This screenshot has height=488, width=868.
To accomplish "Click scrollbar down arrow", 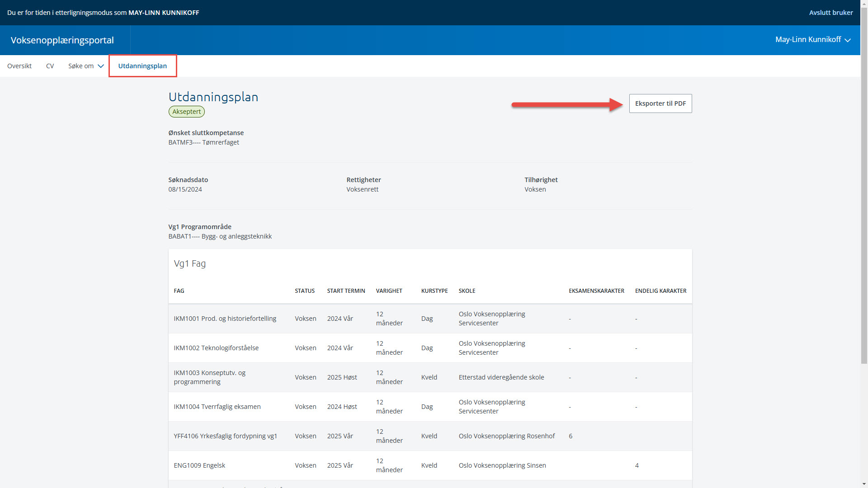I will coord(864,484).
